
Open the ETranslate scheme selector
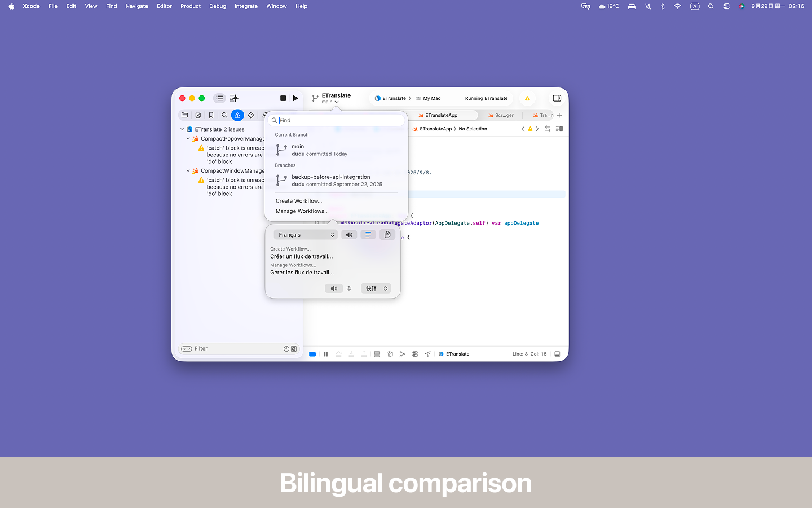pyautogui.click(x=390, y=98)
